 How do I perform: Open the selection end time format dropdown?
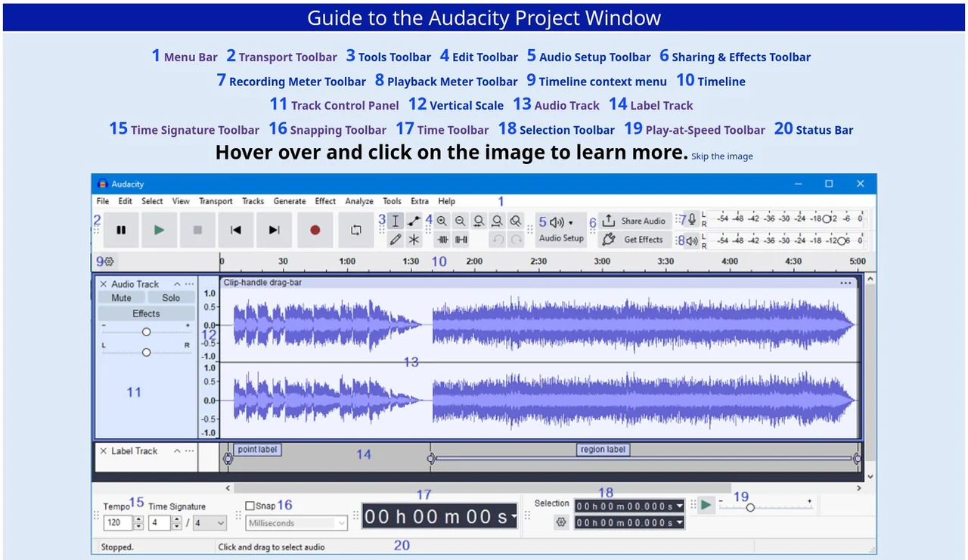680,523
